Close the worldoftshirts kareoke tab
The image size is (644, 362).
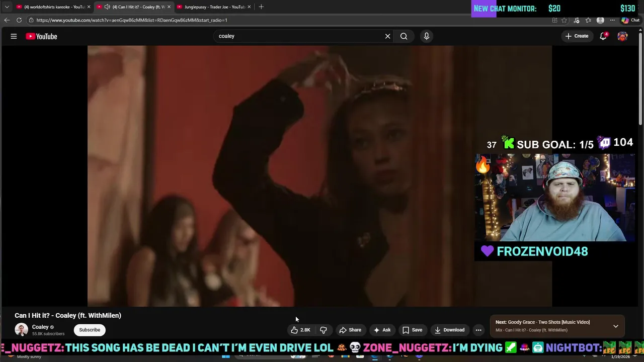pos(89,7)
